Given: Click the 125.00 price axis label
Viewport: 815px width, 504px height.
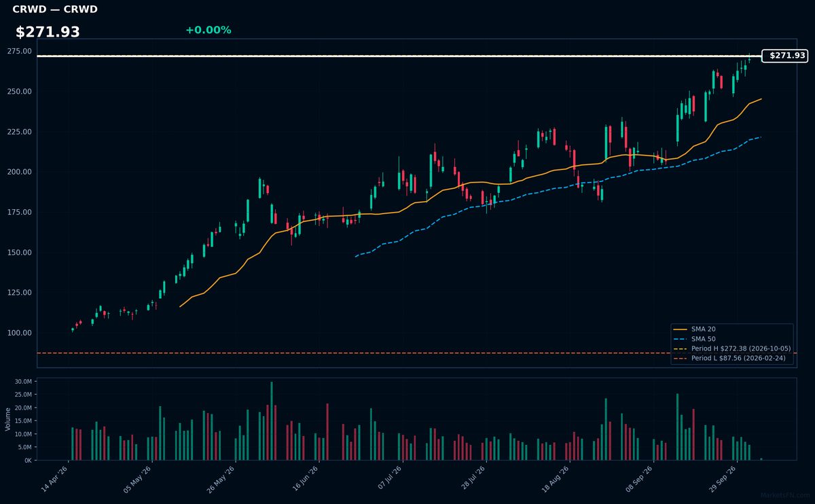Looking at the screenshot, I should click(x=20, y=293).
